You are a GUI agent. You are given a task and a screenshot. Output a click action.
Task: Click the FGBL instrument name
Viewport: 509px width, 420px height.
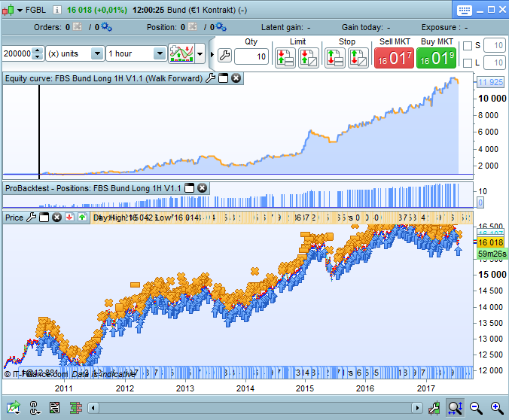click(x=35, y=10)
